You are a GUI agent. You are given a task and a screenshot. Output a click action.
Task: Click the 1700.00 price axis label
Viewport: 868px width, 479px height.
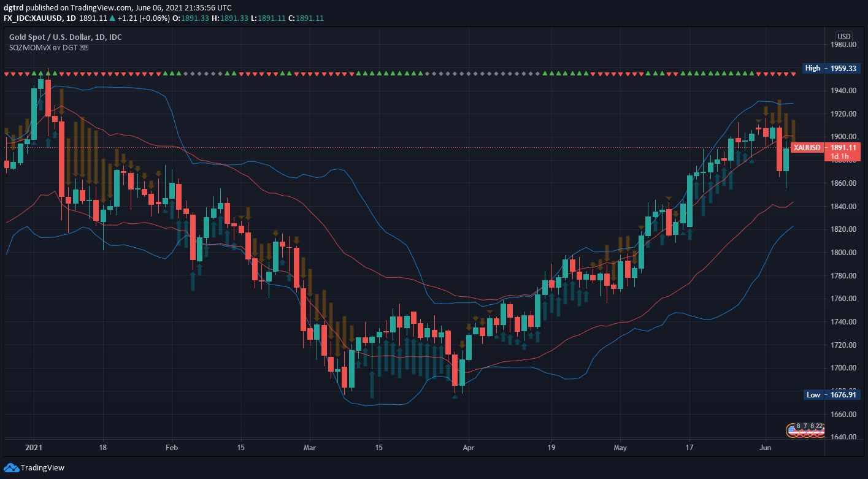844,368
